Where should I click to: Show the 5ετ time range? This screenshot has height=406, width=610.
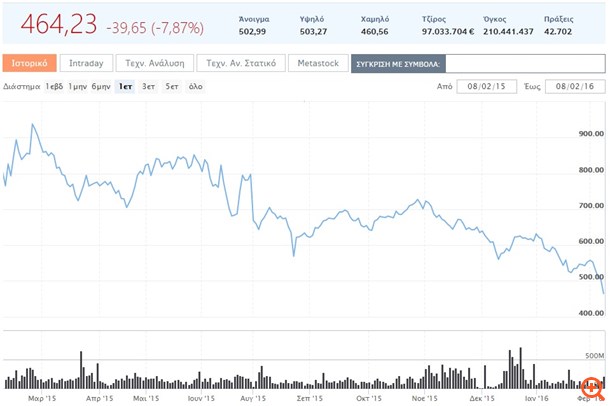pos(172,87)
